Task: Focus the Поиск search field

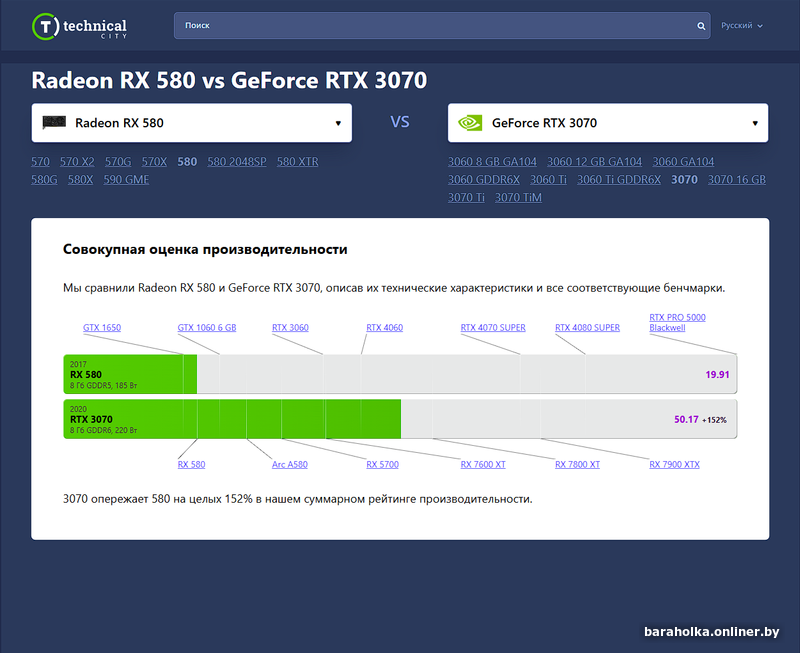Action: click(x=442, y=26)
